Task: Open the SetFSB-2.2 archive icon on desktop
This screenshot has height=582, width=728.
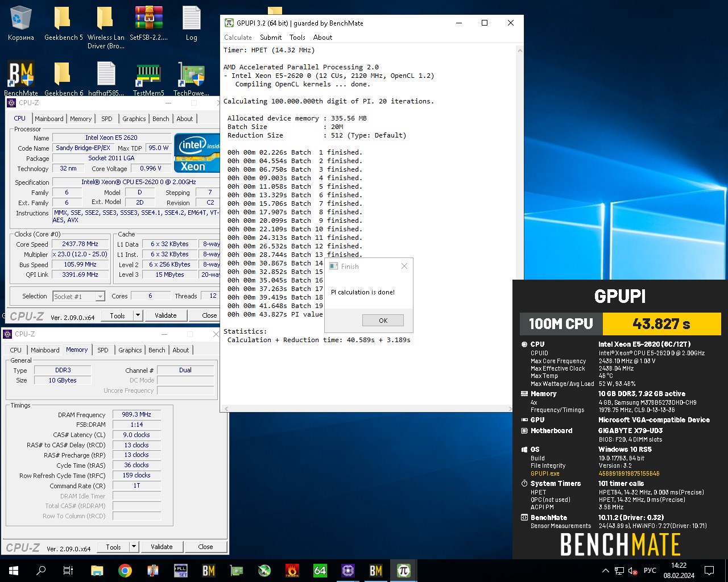Action: coord(148,24)
